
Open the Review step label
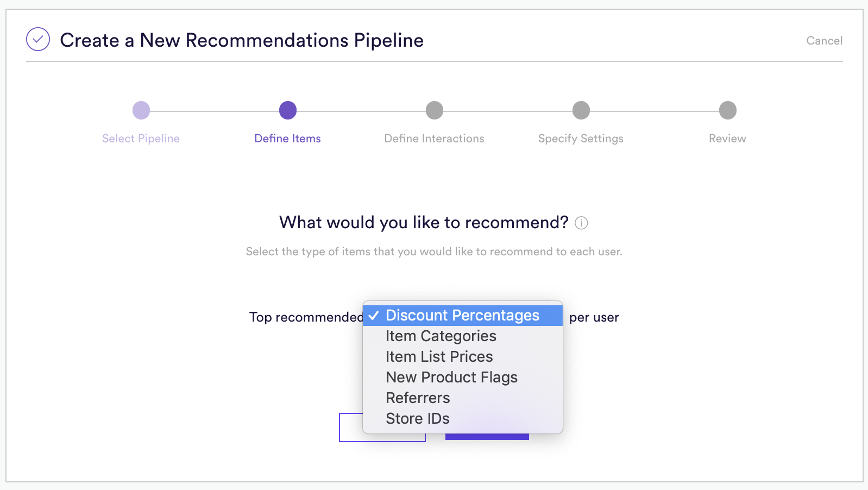point(727,139)
